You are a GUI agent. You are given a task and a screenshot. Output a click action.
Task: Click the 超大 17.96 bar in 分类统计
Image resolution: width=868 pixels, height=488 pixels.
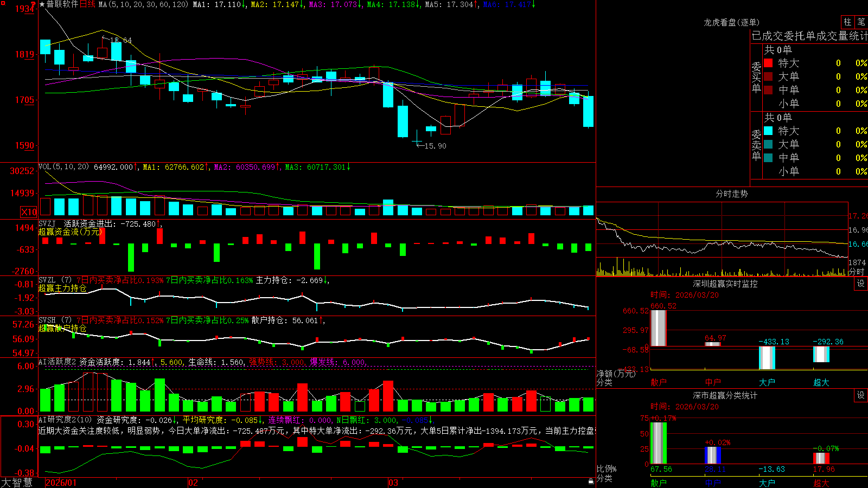[821, 458]
